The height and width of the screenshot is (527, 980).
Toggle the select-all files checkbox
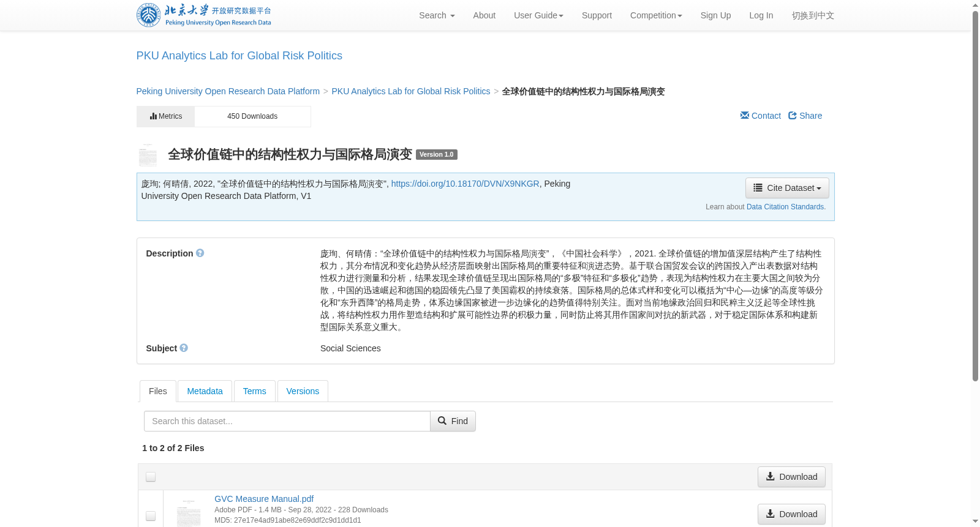pos(151,477)
